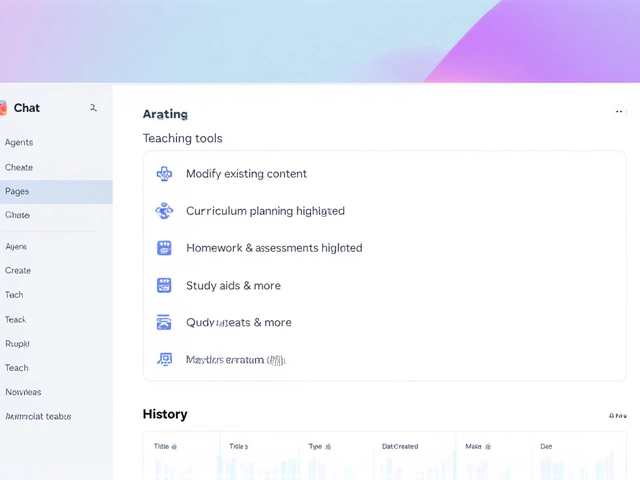The height and width of the screenshot is (480, 640).
Task: Open Modify existing content
Action: (x=247, y=174)
